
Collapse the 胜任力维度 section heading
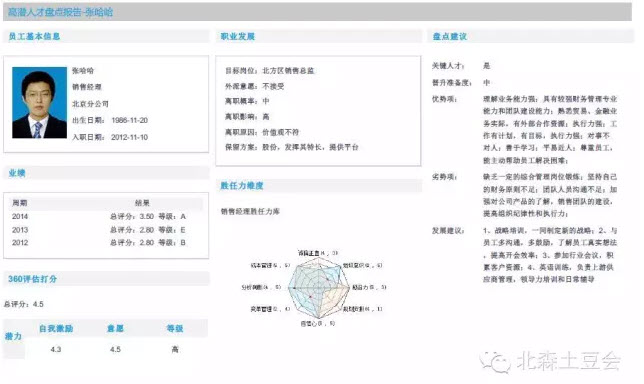[242, 186]
